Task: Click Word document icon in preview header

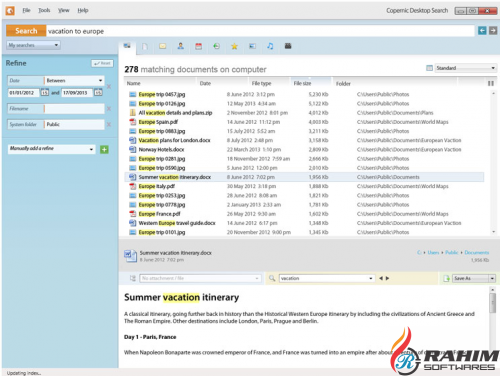Action: pos(130,256)
